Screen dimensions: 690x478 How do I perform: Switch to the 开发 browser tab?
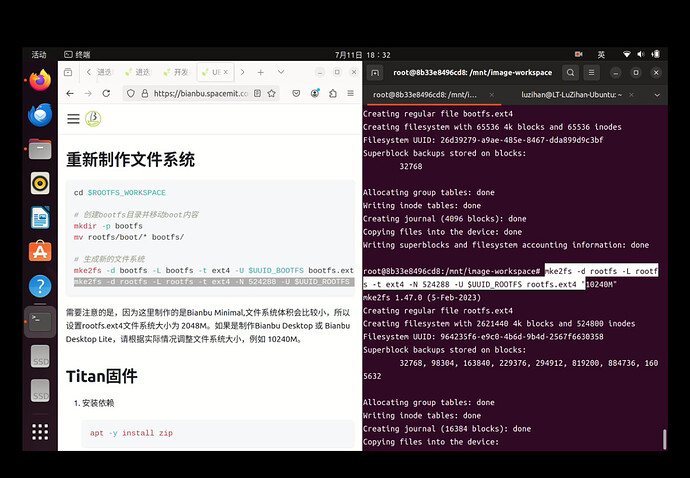(x=176, y=72)
